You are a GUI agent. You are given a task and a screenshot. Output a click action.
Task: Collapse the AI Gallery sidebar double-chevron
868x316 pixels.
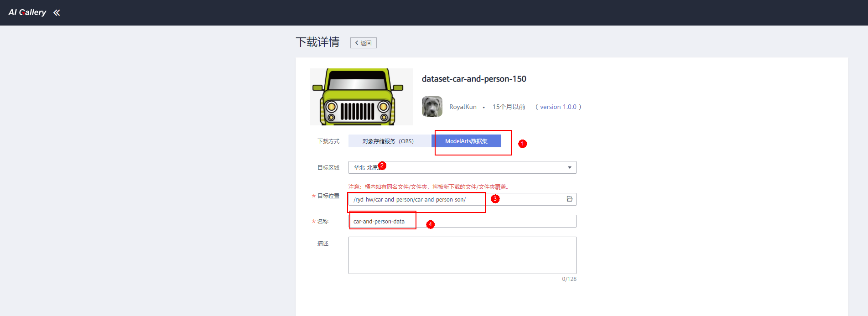(57, 13)
